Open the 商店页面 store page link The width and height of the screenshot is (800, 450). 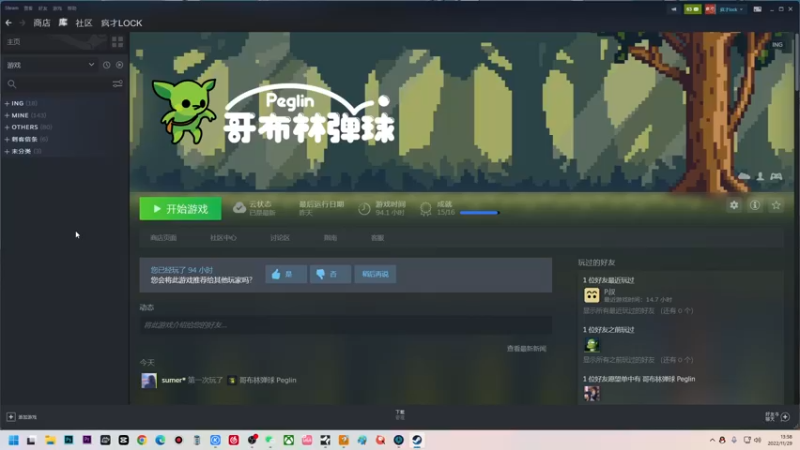pos(163,238)
